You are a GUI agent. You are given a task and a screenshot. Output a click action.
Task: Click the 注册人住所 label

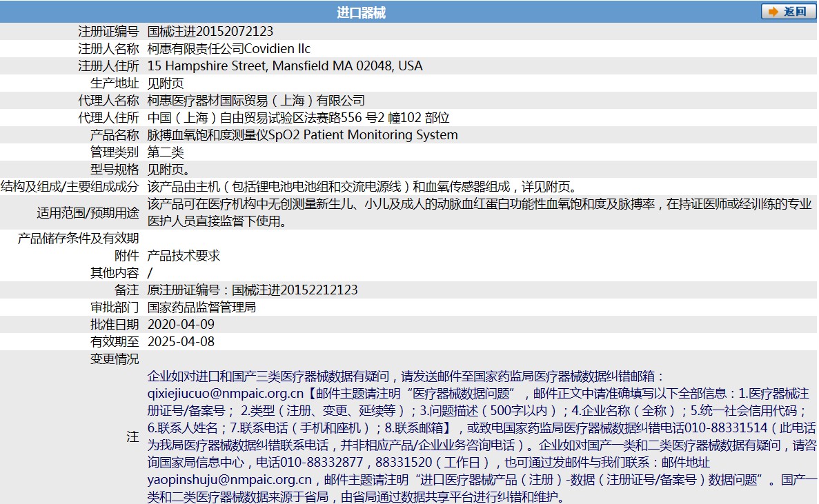[108, 65]
